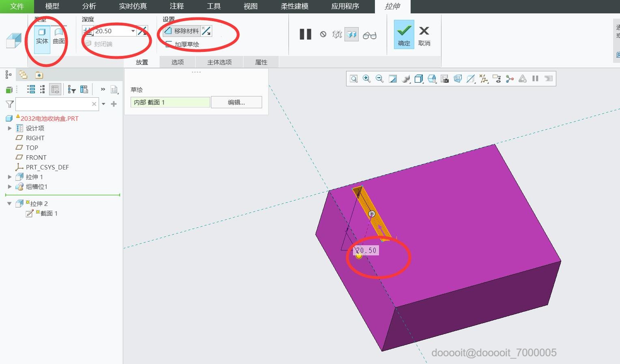Open tree filters icon
620x364 pixels.
[72, 90]
